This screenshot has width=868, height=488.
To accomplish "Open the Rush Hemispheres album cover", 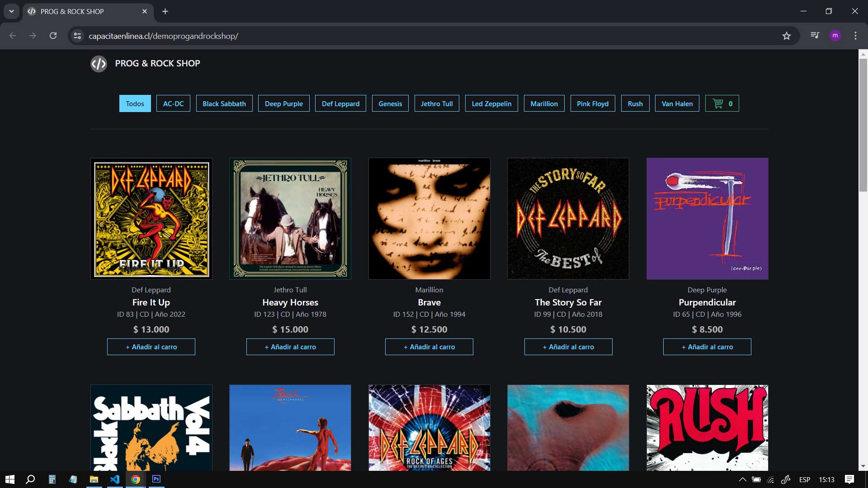I will click(290, 427).
